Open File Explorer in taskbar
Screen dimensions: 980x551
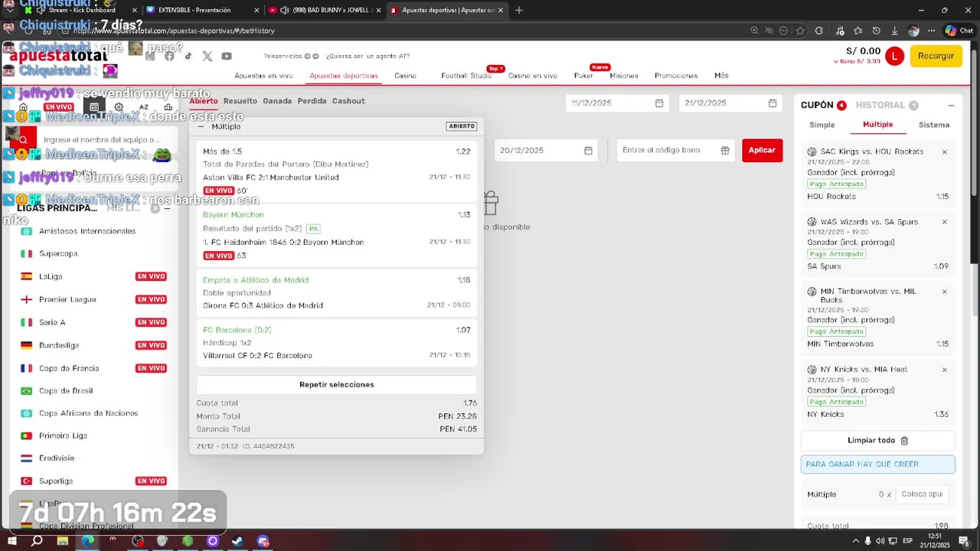pyautogui.click(x=63, y=541)
